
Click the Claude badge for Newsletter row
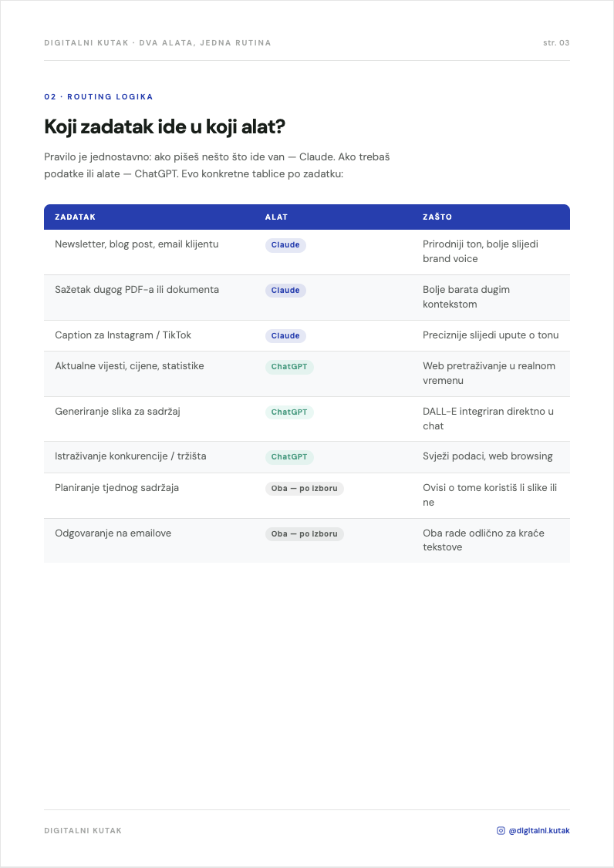(x=285, y=245)
